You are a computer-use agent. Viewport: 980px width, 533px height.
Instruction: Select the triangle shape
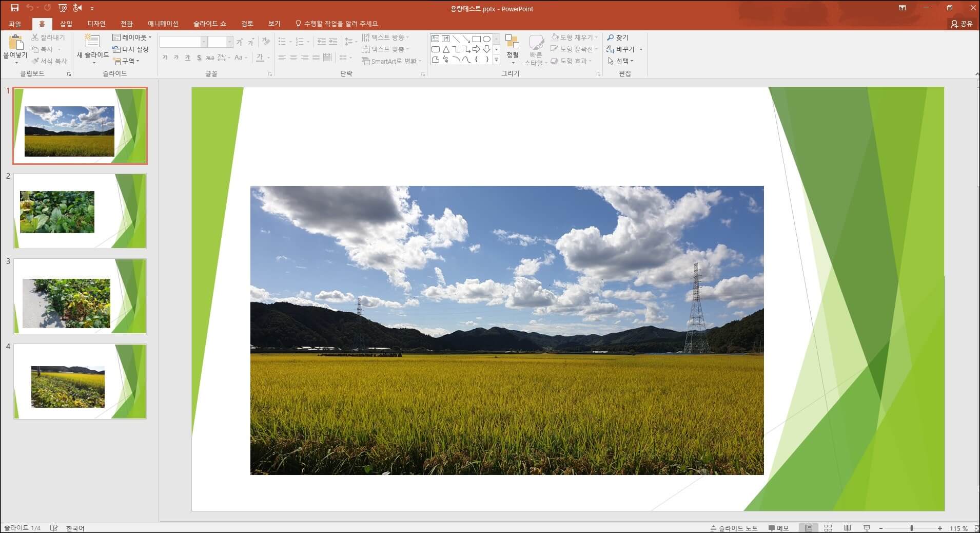pos(445,49)
